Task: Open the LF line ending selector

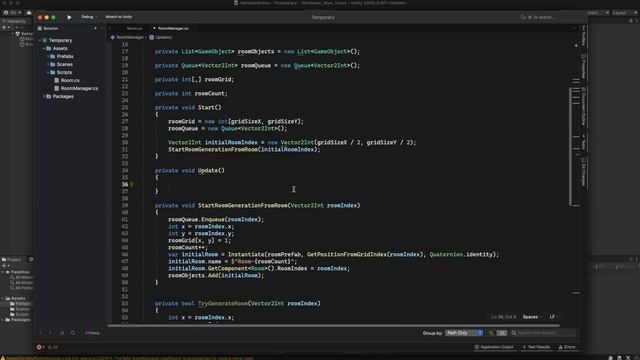Action: [x=553, y=317]
